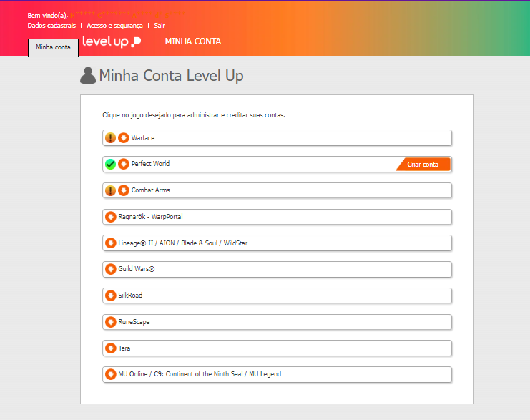This screenshot has width=530, height=420.
Task: Expand the Ragnarök - WarpPortal arrow icon
Action: (x=111, y=217)
